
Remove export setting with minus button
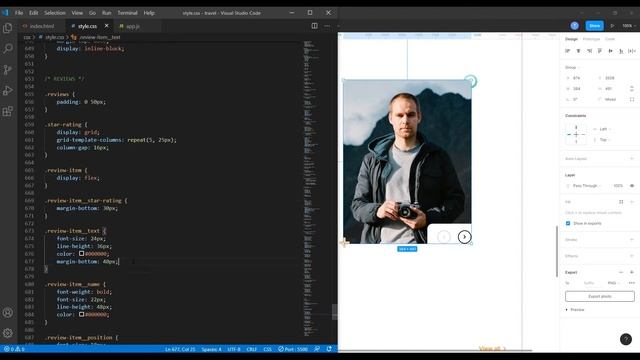(621, 272)
